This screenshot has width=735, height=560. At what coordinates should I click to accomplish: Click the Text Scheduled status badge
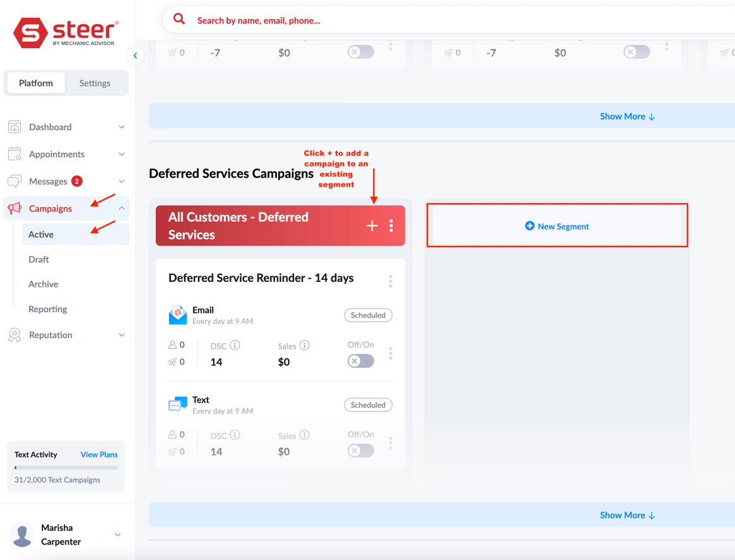tap(368, 405)
